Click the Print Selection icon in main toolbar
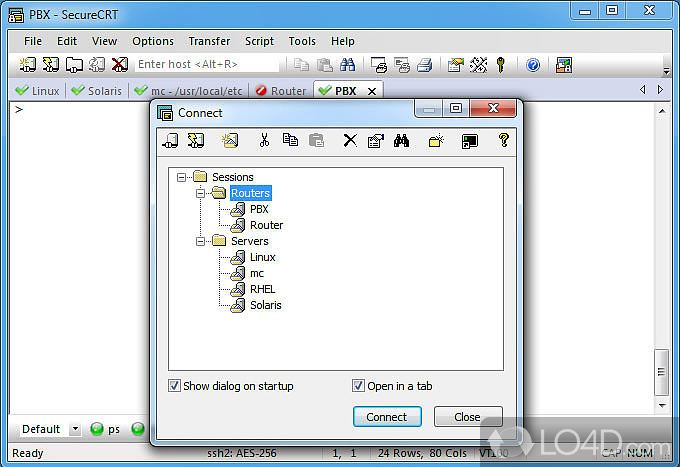 [x=402, y=65]
